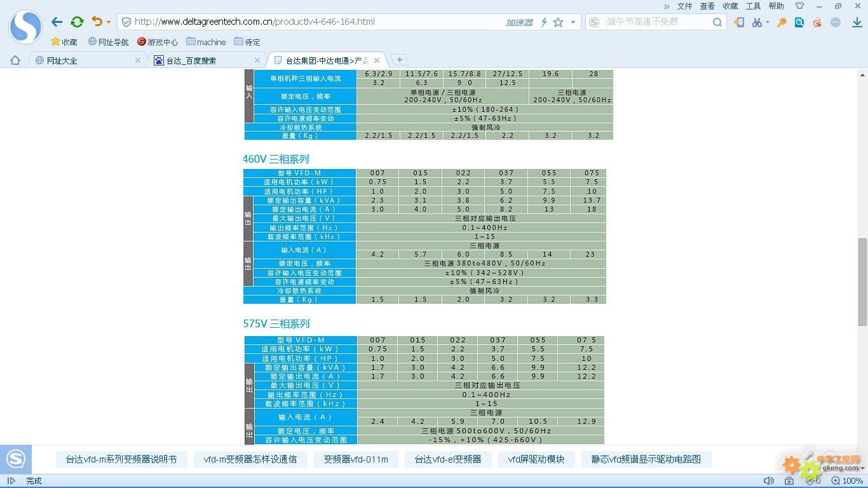Click the Sogou search bubble icon at bottom
Viewport: 868px width, 488px height.
point(15,459)
